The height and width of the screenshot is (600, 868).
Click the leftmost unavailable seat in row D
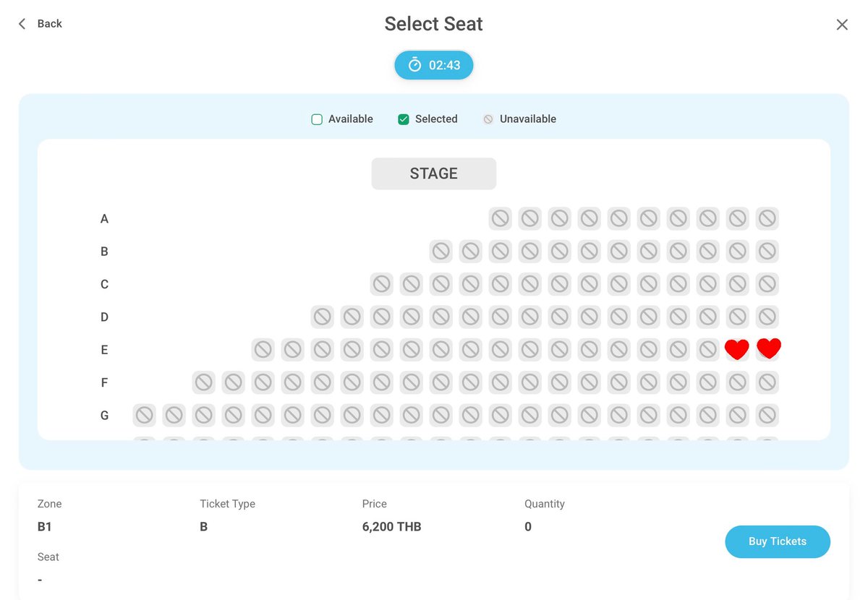pos(323,317)
